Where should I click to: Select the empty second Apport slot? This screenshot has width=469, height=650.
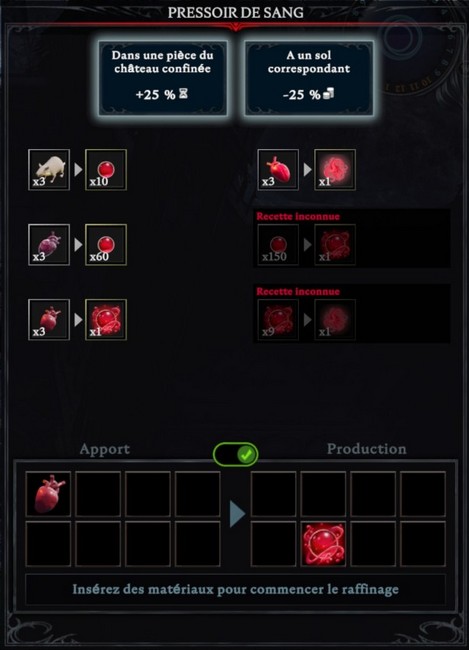98,494
